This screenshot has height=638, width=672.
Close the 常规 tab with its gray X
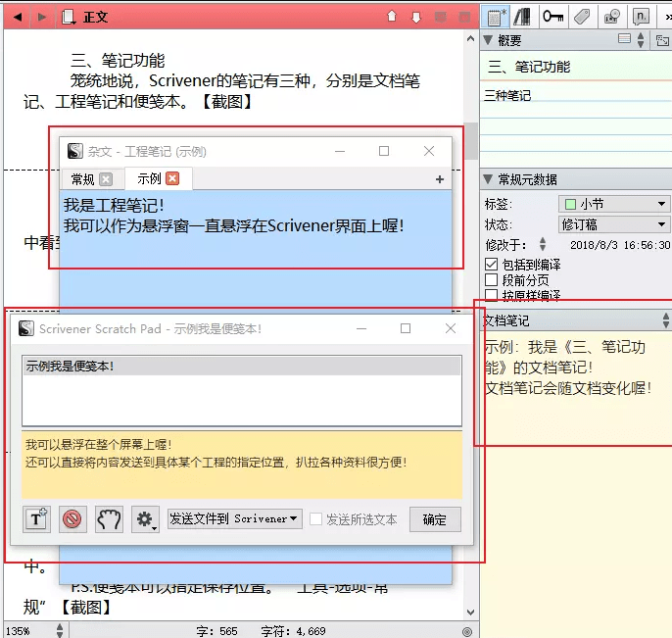[106, 178]
